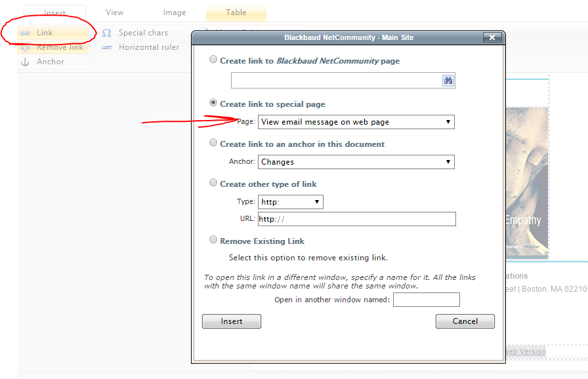Screen dimensions: 588x379
Task: Open the link Type dropdown showing http:
Action: point(290,202)
